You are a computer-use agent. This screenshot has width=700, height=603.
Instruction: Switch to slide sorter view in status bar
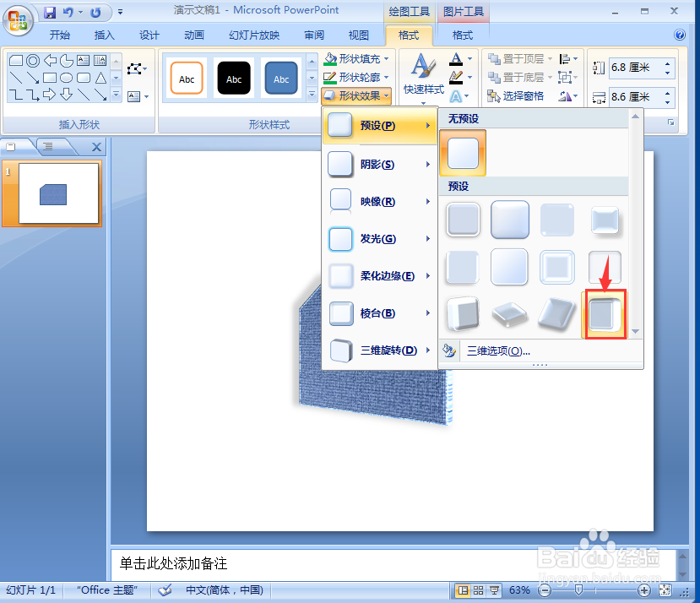coord(478,590)
